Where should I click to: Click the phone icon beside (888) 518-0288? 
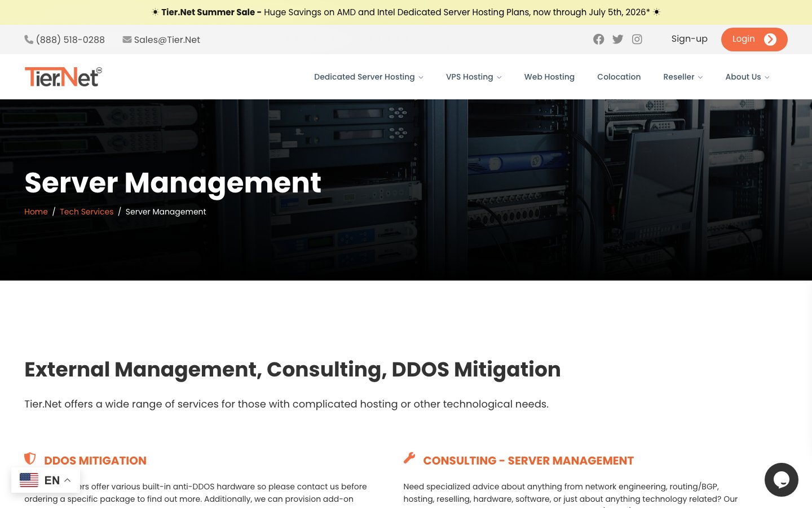[x=29, y=40]
